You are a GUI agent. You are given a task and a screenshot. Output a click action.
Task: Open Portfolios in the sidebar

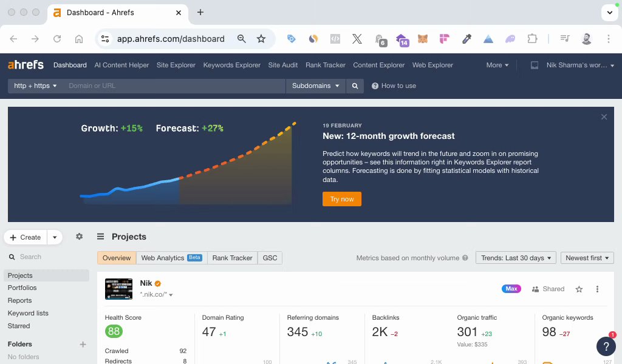click(22, 288)
